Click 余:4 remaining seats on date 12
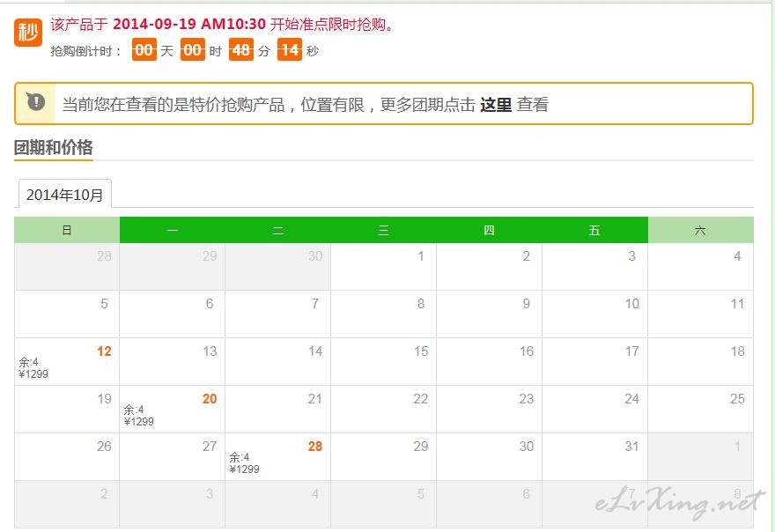 tap(29, 362)
